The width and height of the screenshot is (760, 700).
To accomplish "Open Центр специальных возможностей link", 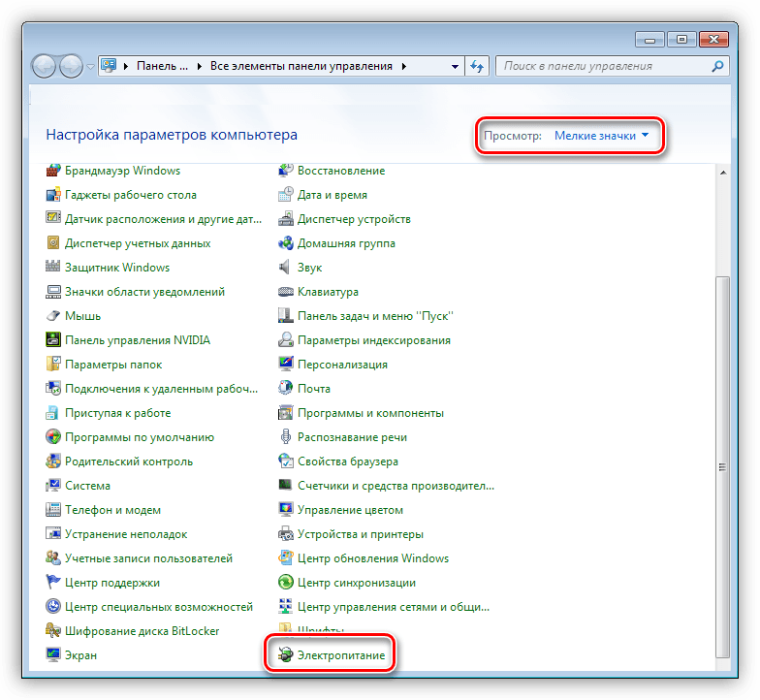I will point(159,607).
